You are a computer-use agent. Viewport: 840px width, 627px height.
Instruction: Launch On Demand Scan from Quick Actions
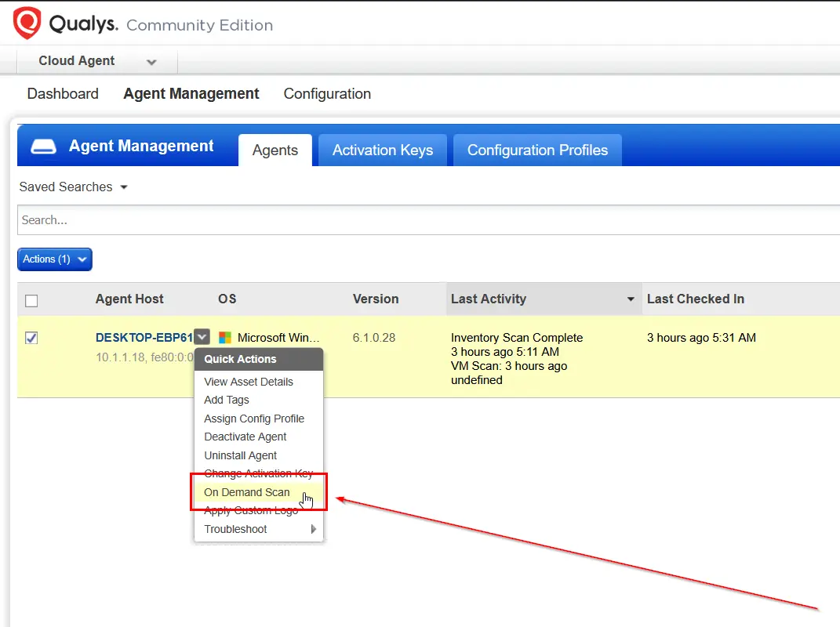(x=247, y=493)
